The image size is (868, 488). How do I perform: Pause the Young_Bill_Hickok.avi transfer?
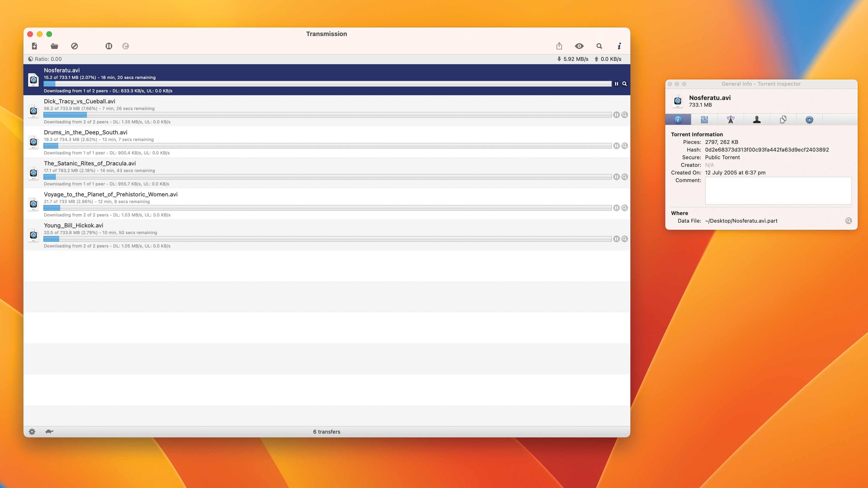pyautogui.click(x=616, y=239)
